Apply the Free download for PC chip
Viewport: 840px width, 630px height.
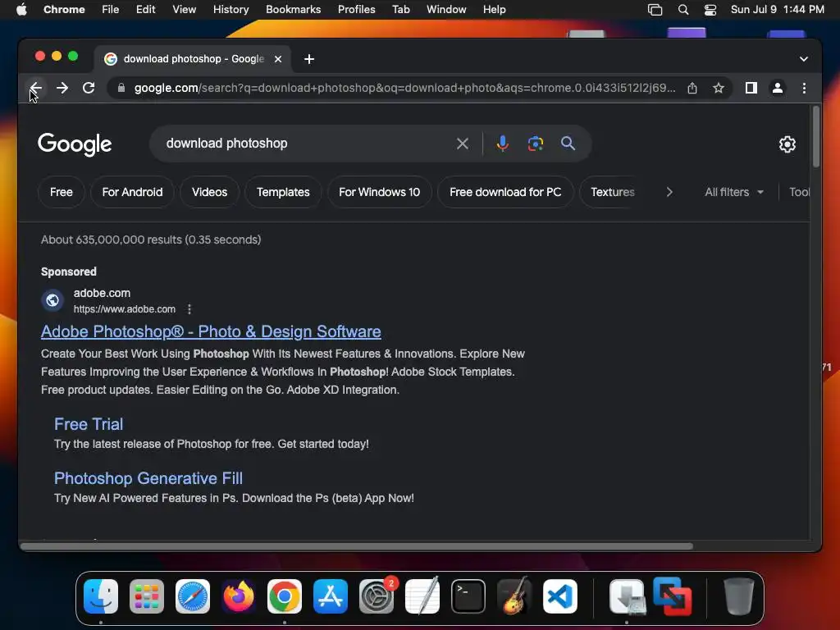(505, 192)
